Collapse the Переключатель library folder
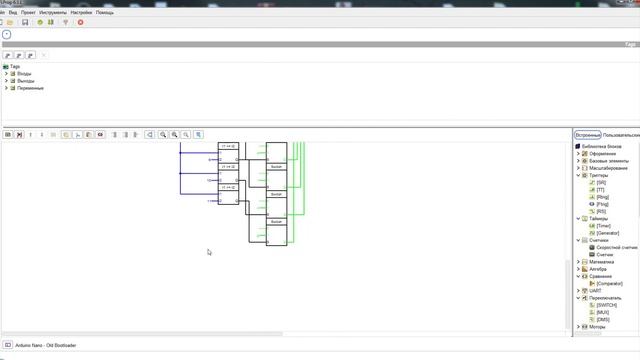The image size is (640, 360). point(578,298)
